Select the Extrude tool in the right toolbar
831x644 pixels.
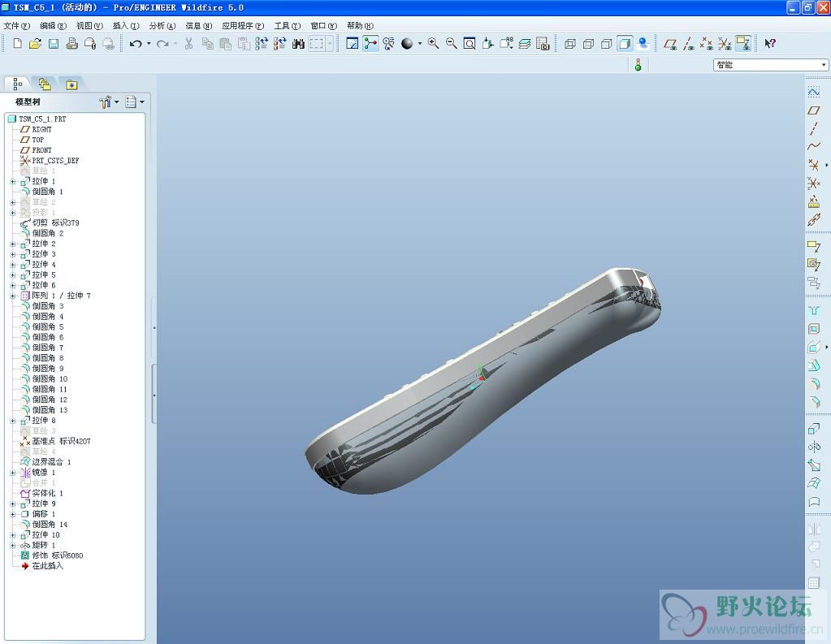[x=814, y=428]
